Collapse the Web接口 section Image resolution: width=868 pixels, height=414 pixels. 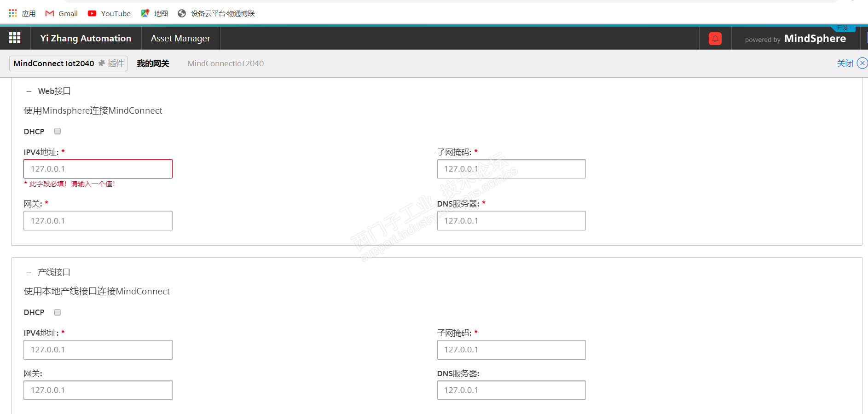pos(29,92)
